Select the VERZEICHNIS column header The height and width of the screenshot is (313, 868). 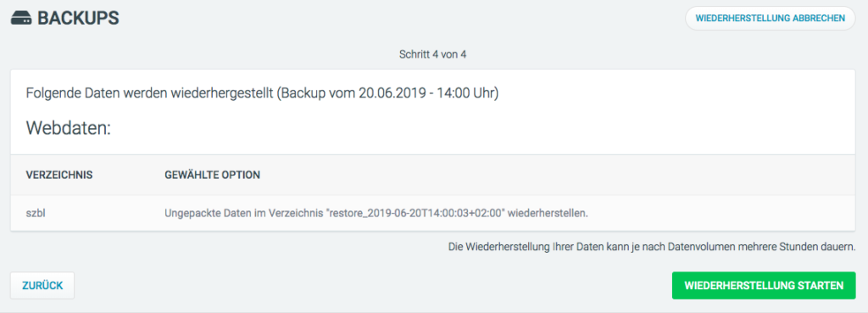59,175
